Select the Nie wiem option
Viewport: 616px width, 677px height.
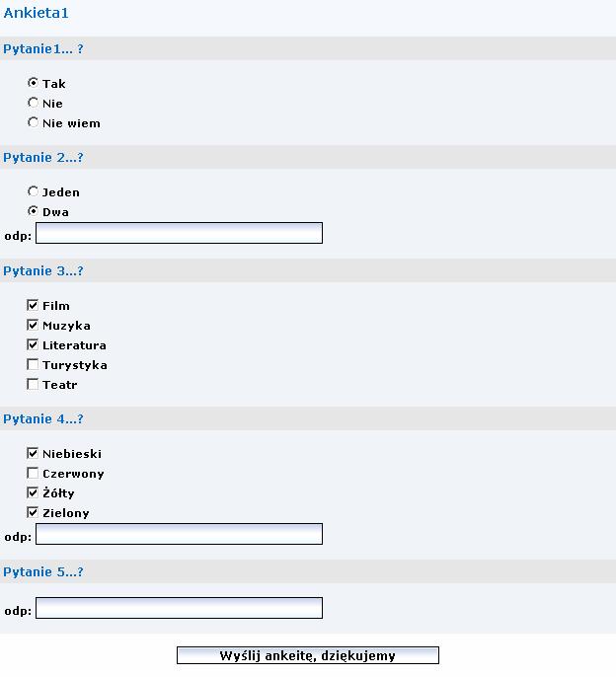pos(33,122)
